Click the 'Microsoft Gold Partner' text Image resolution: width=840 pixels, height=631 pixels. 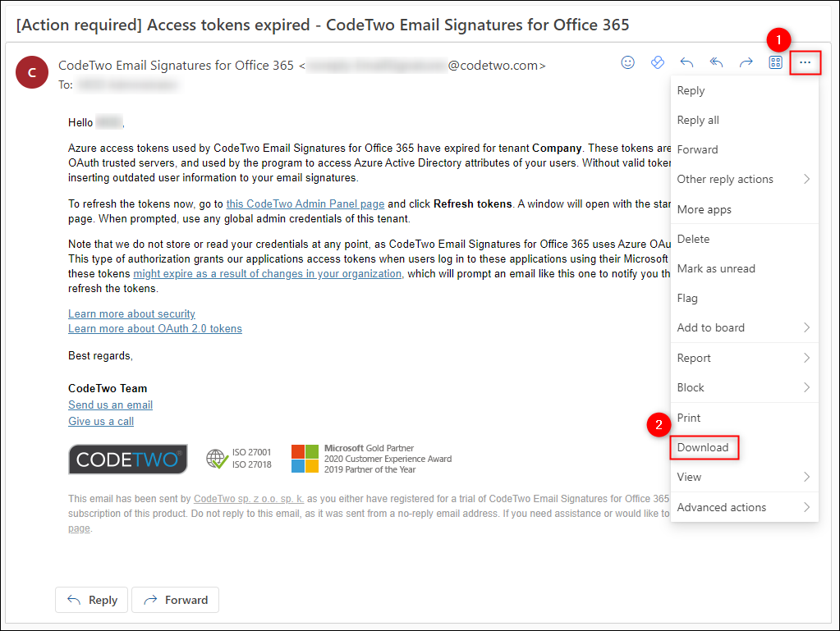[370, 448]
